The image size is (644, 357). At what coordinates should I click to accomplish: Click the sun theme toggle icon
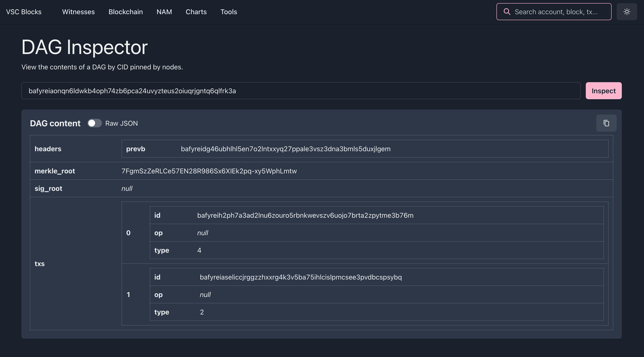pos(626,12)
